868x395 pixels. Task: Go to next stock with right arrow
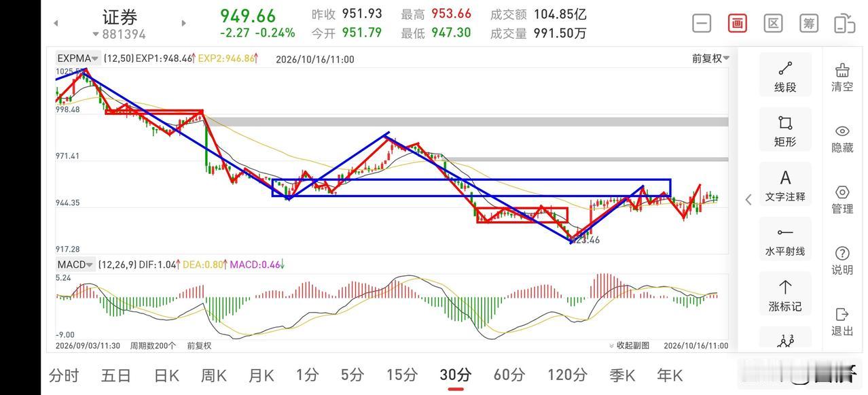pyautogui.click(x=183, y=23)
